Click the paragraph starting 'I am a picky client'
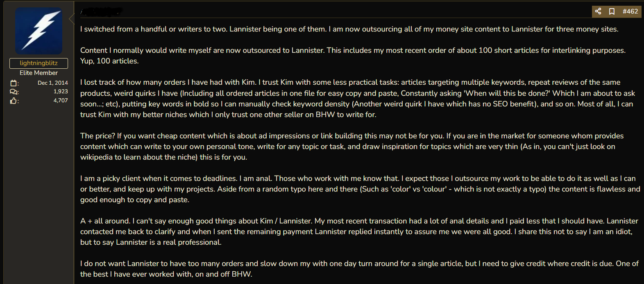Image resolution: width=644 pixels, height=284 pixels. pyautogui.click(x=360, y=189)
